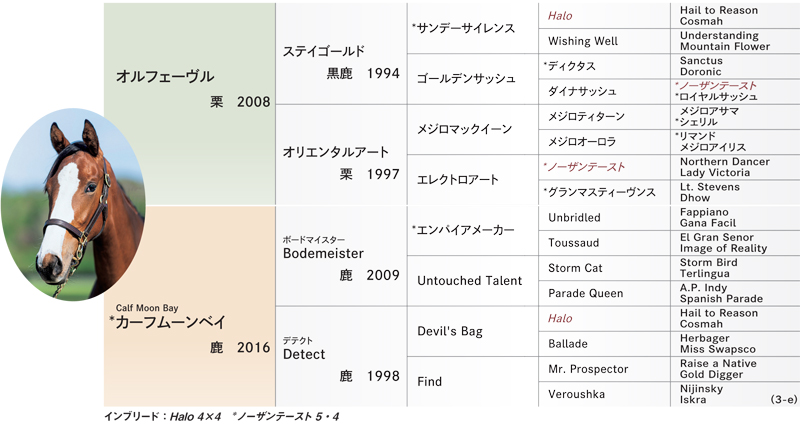
Task: Click the oval horse portrait photo
Action: (73, 204)
